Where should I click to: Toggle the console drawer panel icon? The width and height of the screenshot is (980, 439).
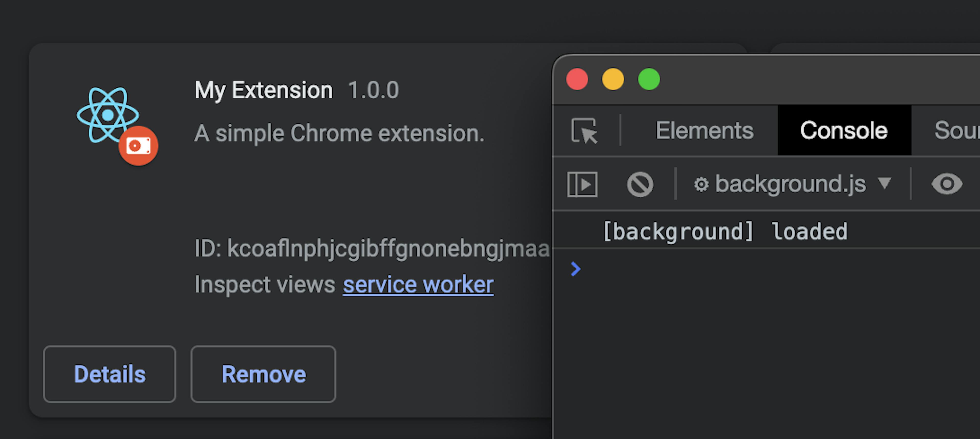[582, 184]
